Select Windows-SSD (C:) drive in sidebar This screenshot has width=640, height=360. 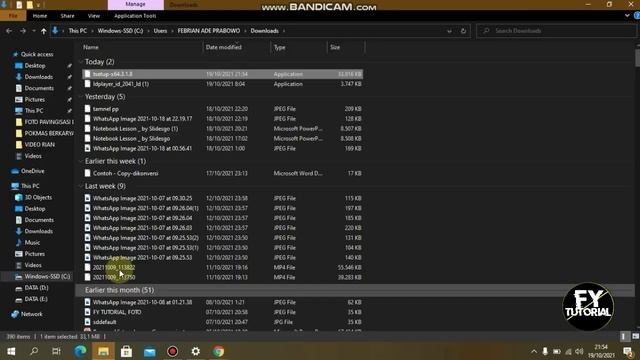point(47,276)
